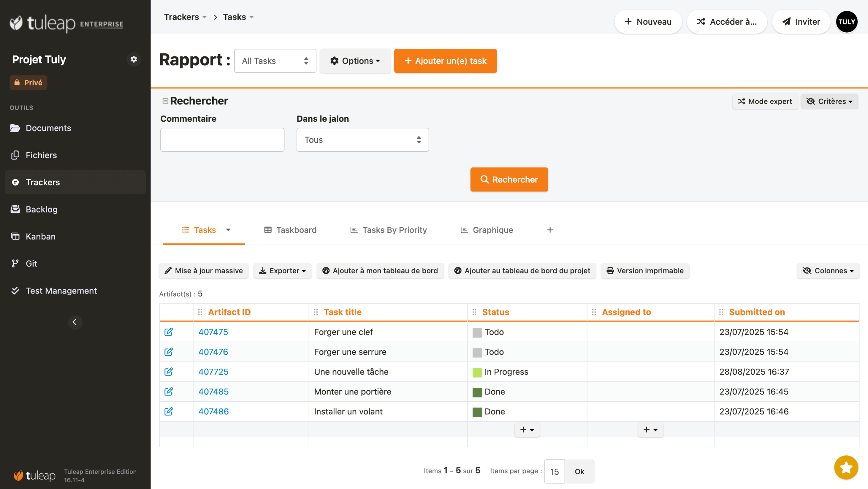
Task: Collapse the sidebar with the chevron
Action: coord(75,322)
